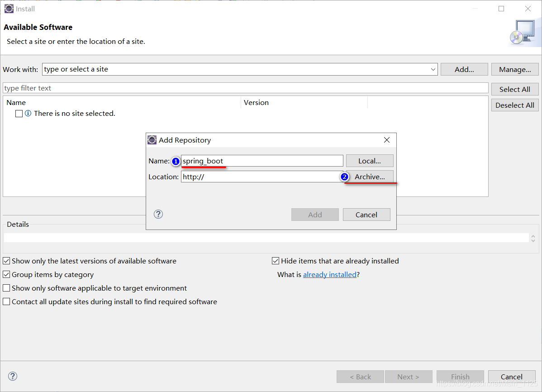Toggle 'Hide items that are already installed'
Image resolution: width=542 pixels, height=392 pixels.
(x=276, y=261)
